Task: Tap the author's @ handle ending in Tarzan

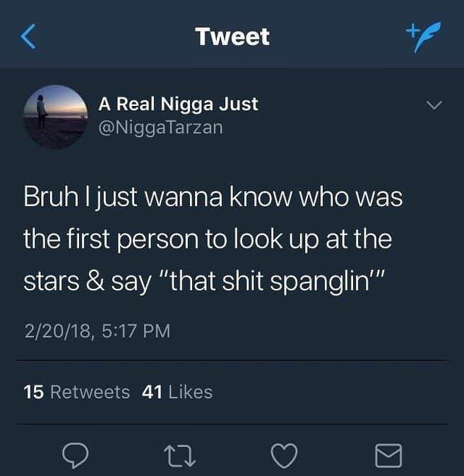Action: (x=160, y=128)
